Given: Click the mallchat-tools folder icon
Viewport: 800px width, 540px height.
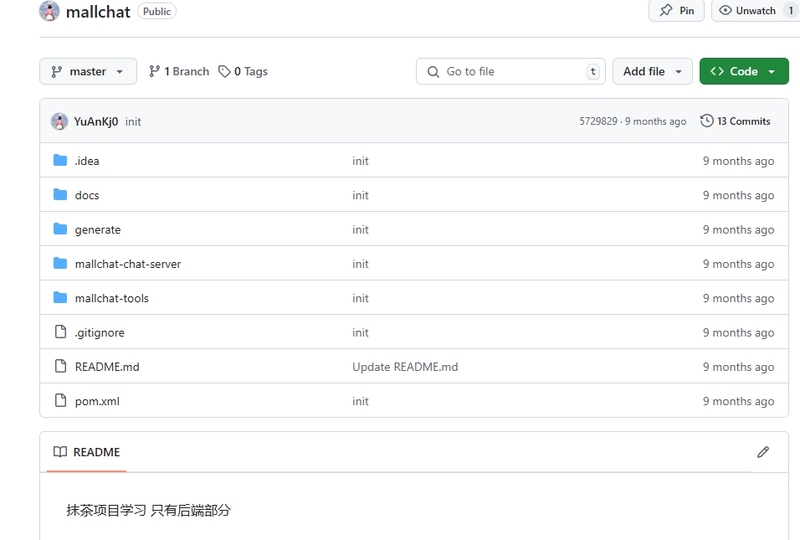Looking at the screenshot, I should click(x=60, y=298).
